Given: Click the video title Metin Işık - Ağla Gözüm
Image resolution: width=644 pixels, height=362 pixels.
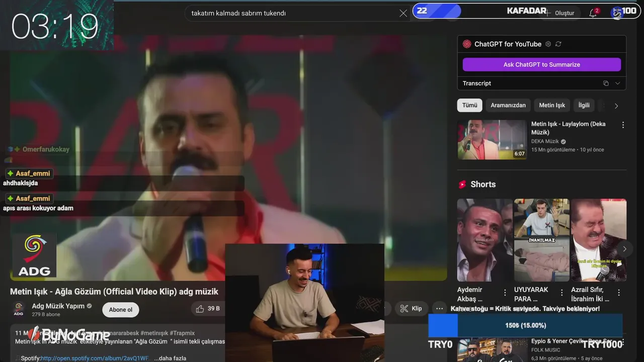Looking at the screenshot, I should pyautogui.click(x=114, y=292).
